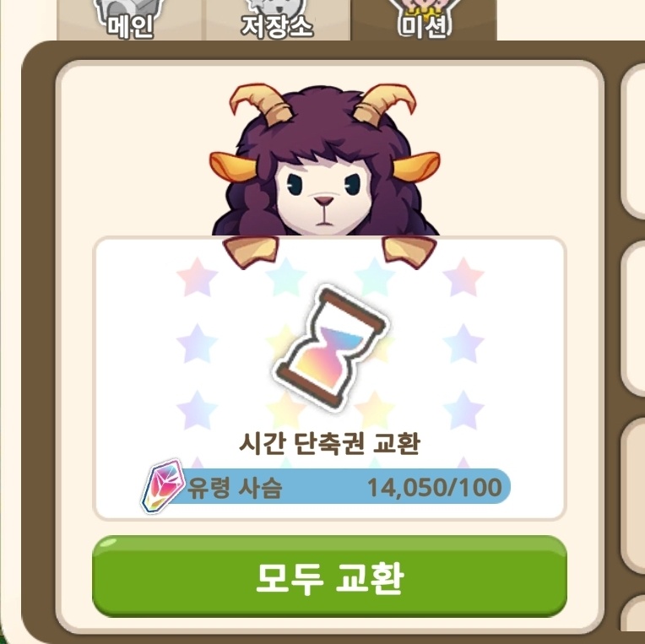The image size is (645, 644).
Task: Open the second partial card on right edge
Action: (x=633, y=320)
